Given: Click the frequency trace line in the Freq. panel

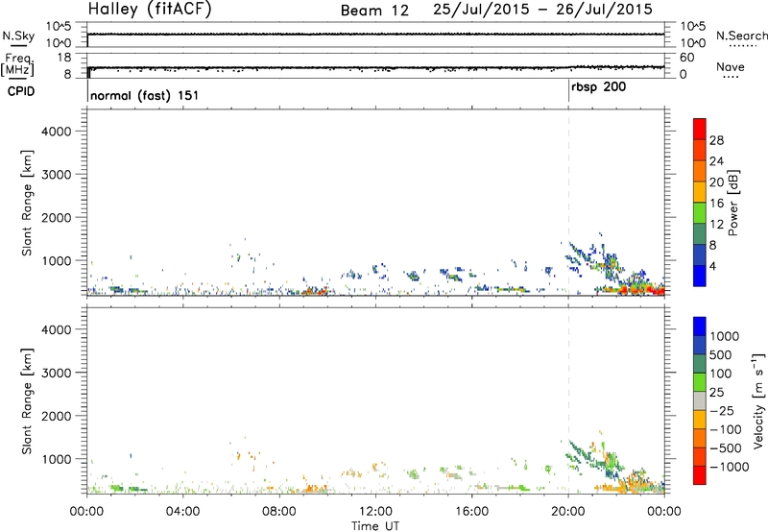Looking at the screenshot, I should click(375, 67).
